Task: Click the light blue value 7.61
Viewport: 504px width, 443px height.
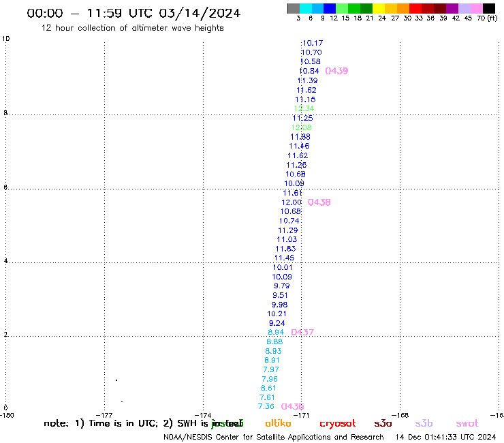Action: pyautogui.click(x=267, y=397)
